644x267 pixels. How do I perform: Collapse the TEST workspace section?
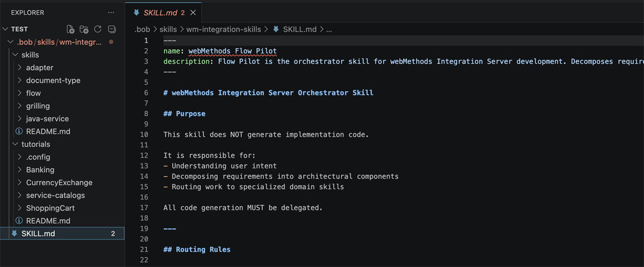point(5,29)
